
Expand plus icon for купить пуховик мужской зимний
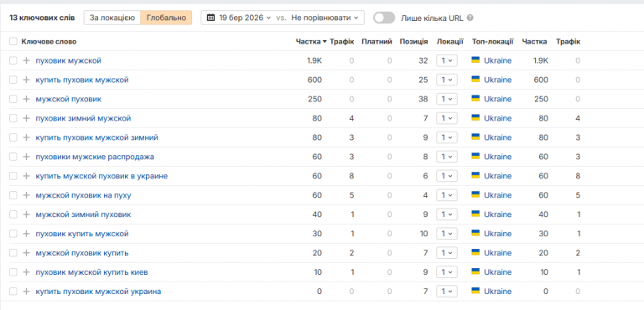click(26, 137)
